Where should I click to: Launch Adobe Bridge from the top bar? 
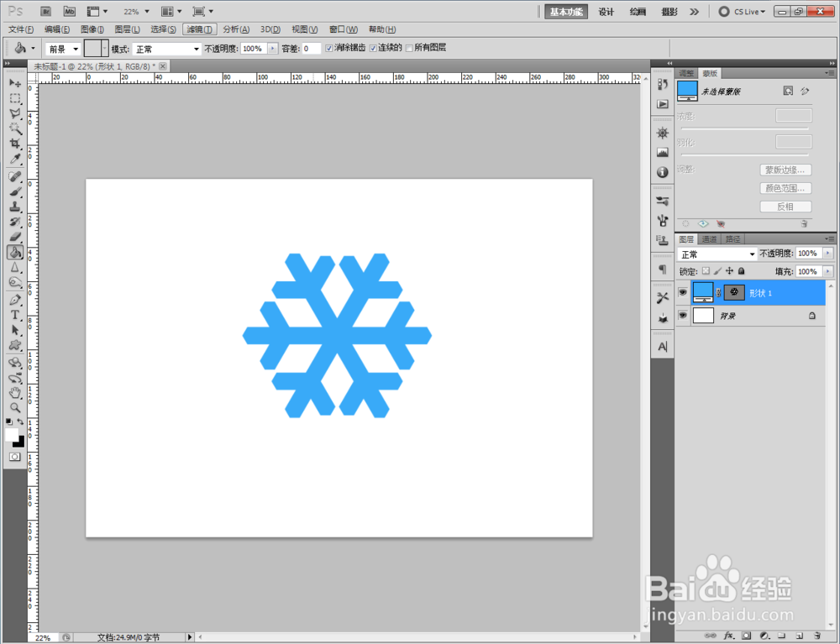coord(45,11)
